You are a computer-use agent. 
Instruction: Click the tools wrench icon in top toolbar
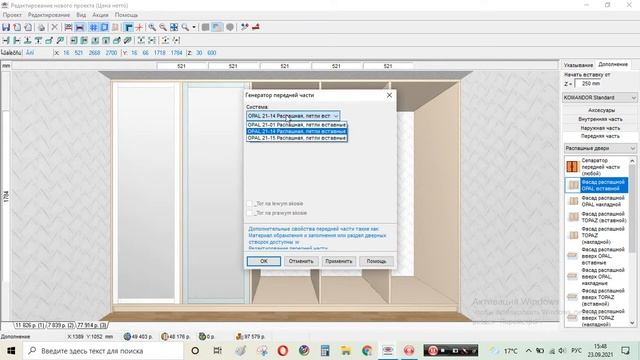click(x=244, y=27)
